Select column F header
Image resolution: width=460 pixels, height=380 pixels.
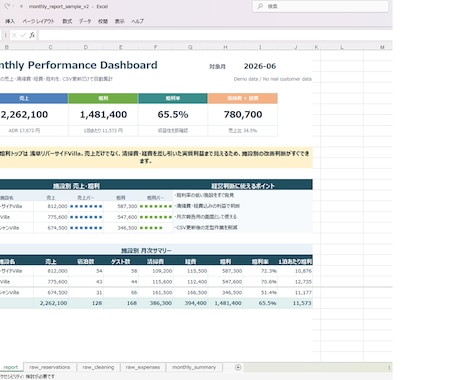tap(155, 47)
